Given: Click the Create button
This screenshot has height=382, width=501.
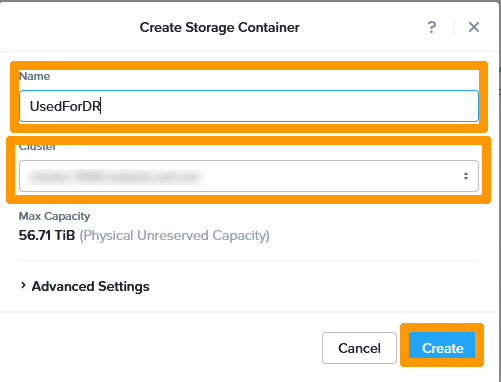Looking at the screenshot, I should click(x=442, y=348).
